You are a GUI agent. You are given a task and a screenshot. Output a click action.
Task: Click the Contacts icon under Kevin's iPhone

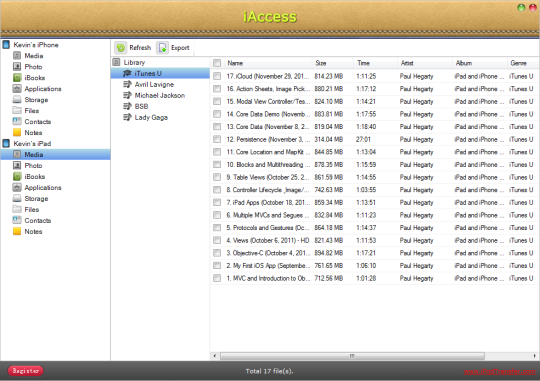(x=17, y=121)
